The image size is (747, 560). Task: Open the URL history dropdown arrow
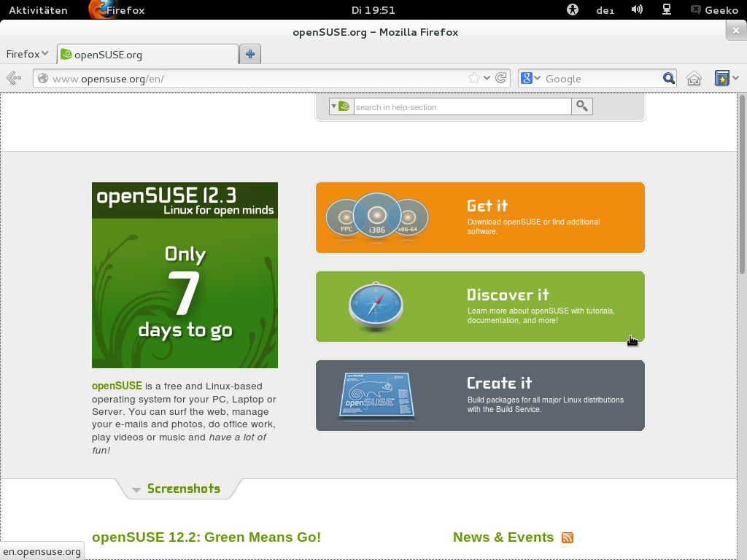tap(487, 78)
